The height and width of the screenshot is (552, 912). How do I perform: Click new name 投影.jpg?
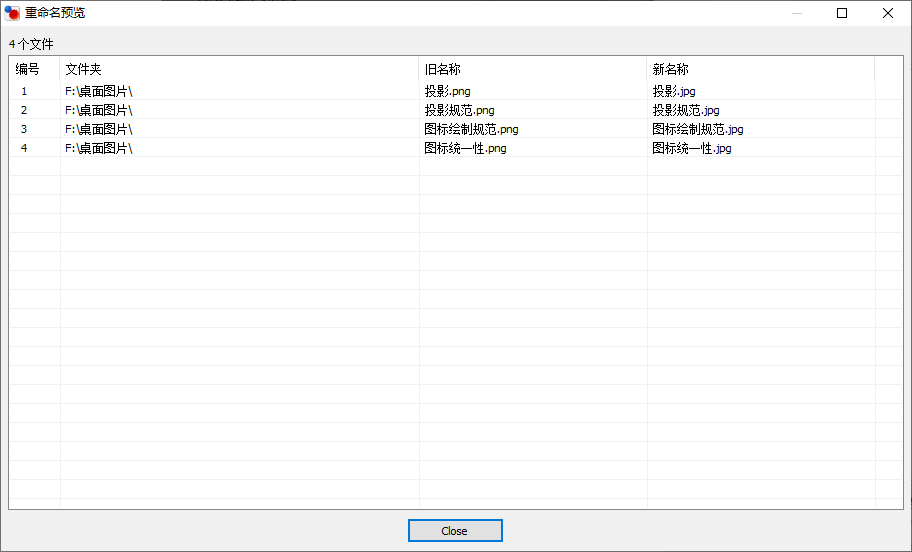[x=674, y=91]
